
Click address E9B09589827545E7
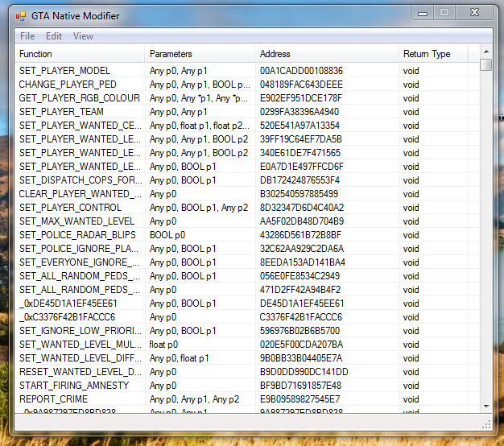coord(300,399)
